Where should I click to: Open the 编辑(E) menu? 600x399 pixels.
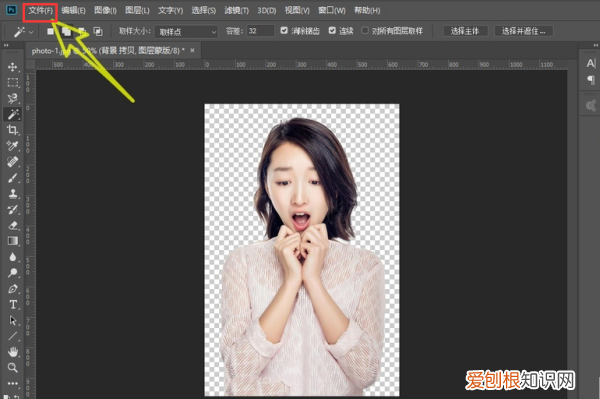[73, 11]
